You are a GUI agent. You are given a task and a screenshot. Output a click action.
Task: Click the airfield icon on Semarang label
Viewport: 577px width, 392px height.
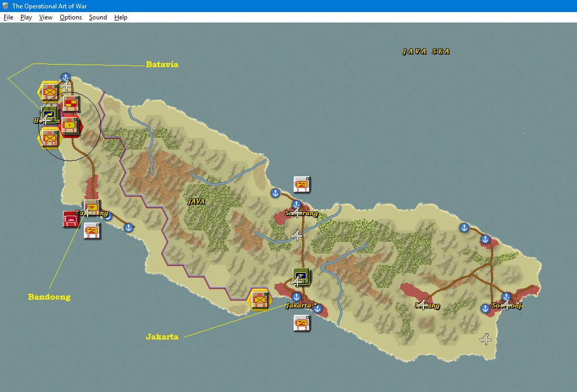296,213
